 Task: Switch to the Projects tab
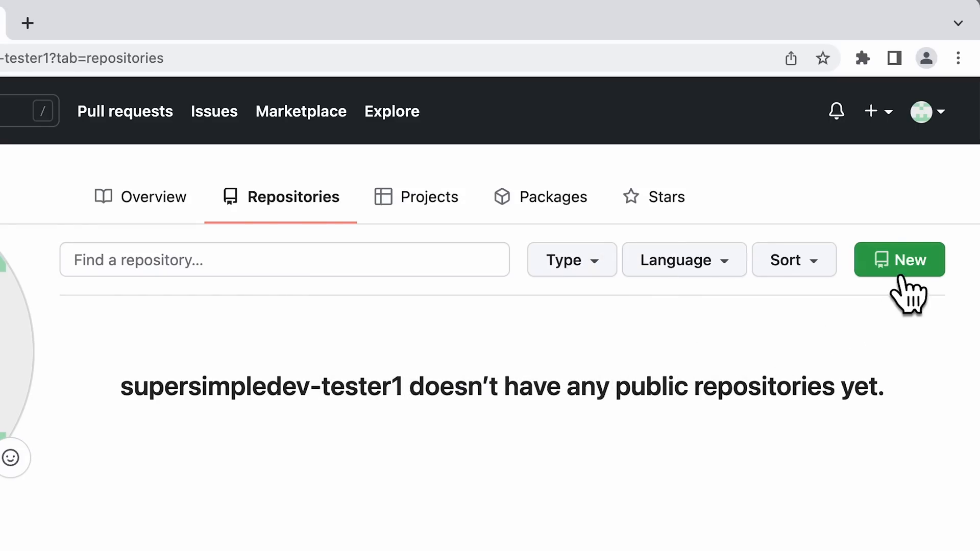point(416,196)
